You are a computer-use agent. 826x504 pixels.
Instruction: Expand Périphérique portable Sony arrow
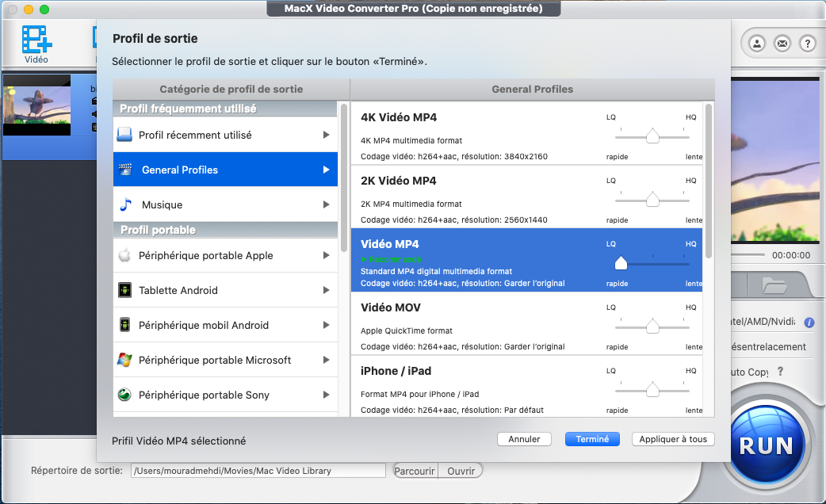pyautogui.click(x=326, y=395)
